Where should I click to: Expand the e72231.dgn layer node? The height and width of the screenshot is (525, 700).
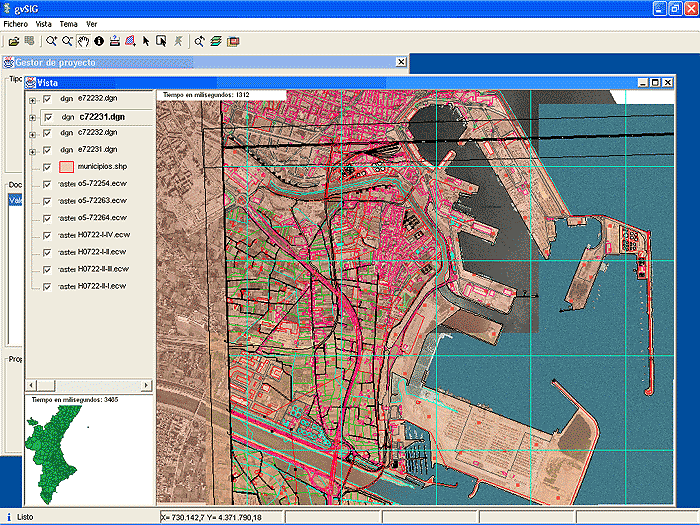coord(32,150)
